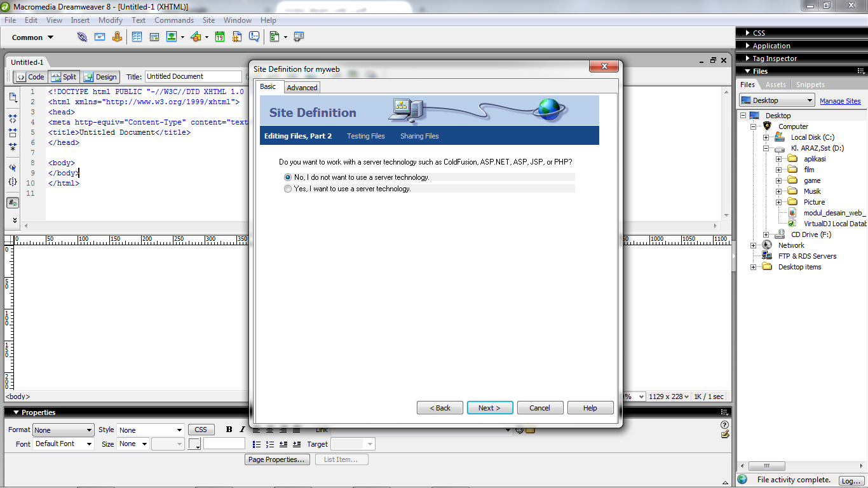The width and height of the screenshot is (868, 488).
Task: Expand the CSS panel group
Action: [747, 33]
